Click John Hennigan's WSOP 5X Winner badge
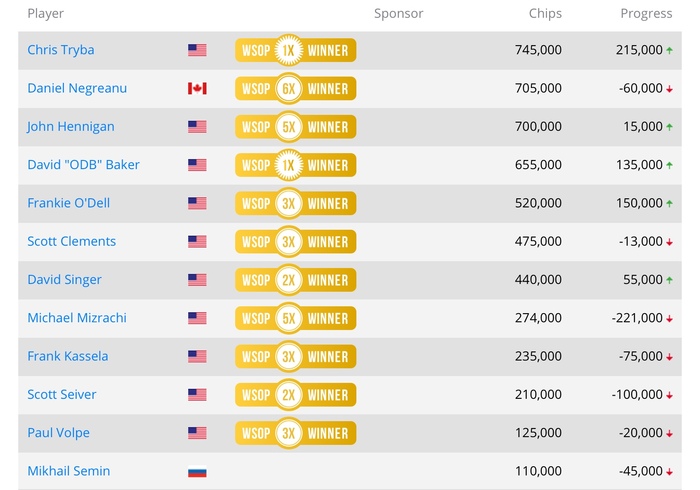700x490 pixels. pyautogui.click(x=296, y=127)
